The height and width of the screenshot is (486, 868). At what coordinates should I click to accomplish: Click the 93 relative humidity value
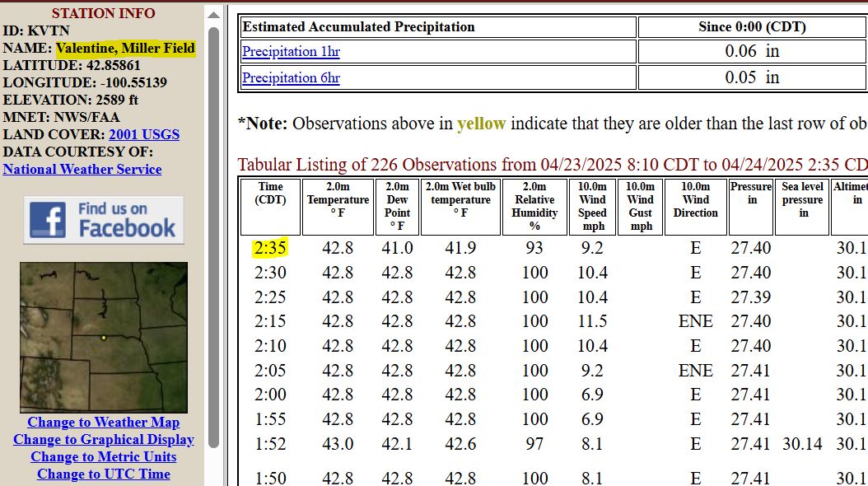[x=534, y=247]
